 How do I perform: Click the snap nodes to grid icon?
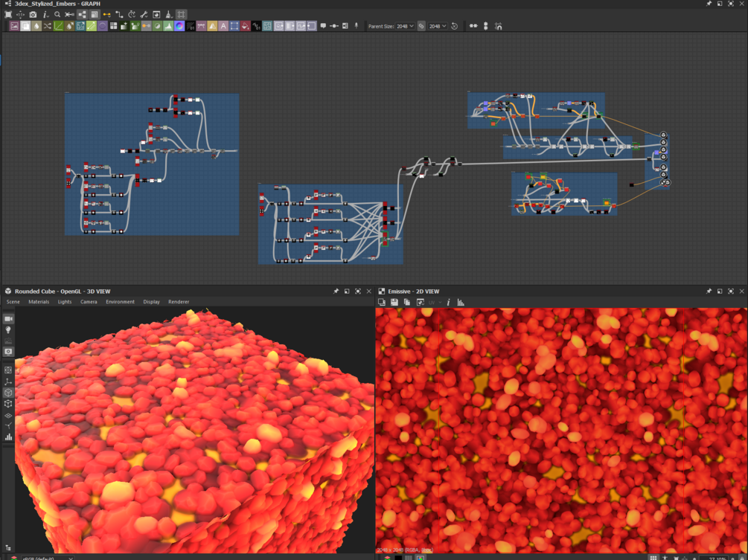pos(498,26)
